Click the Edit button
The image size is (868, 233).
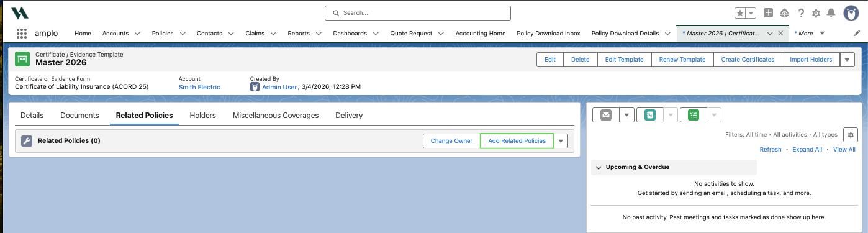click(549, 60)
